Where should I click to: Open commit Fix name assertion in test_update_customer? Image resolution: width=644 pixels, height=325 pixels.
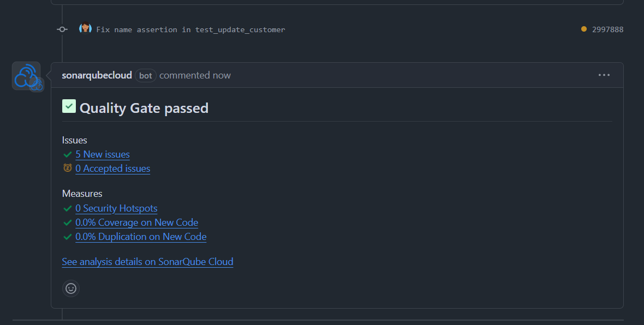point(190,29)
